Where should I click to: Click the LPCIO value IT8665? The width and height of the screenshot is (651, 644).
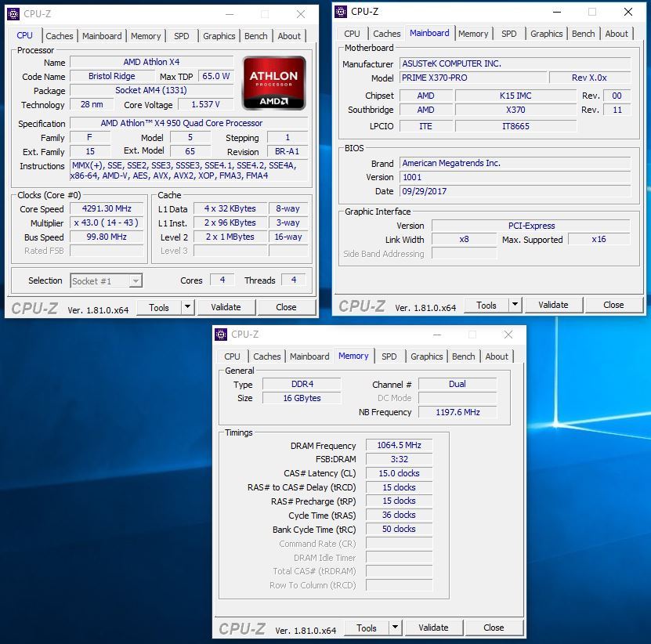pyautogui.click(x=516, y=126)
